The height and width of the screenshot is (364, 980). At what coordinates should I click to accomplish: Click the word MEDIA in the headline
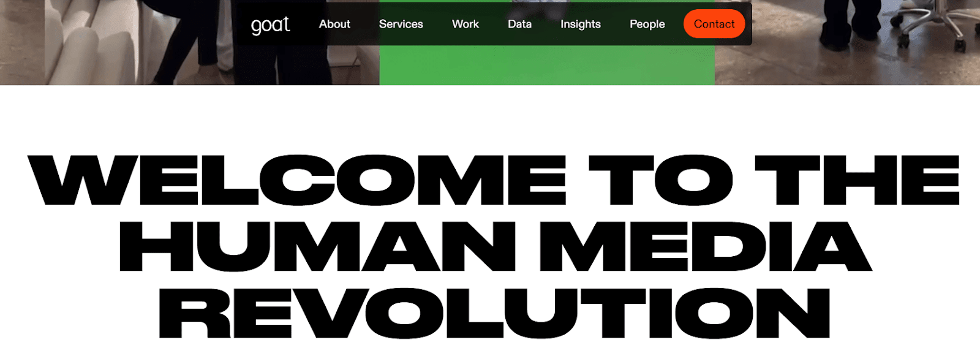tap(705, 246)
